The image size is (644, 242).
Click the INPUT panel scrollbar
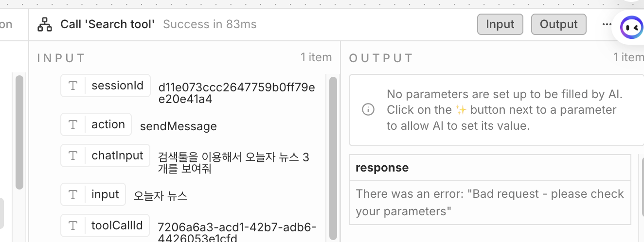[x=333, y=156]
